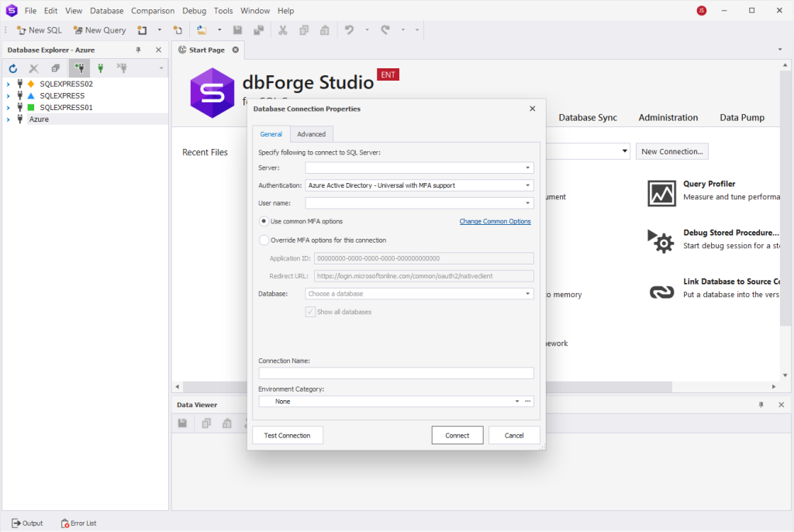
Task: Select Use common MFA options radio button
Action: coord(264,222)
